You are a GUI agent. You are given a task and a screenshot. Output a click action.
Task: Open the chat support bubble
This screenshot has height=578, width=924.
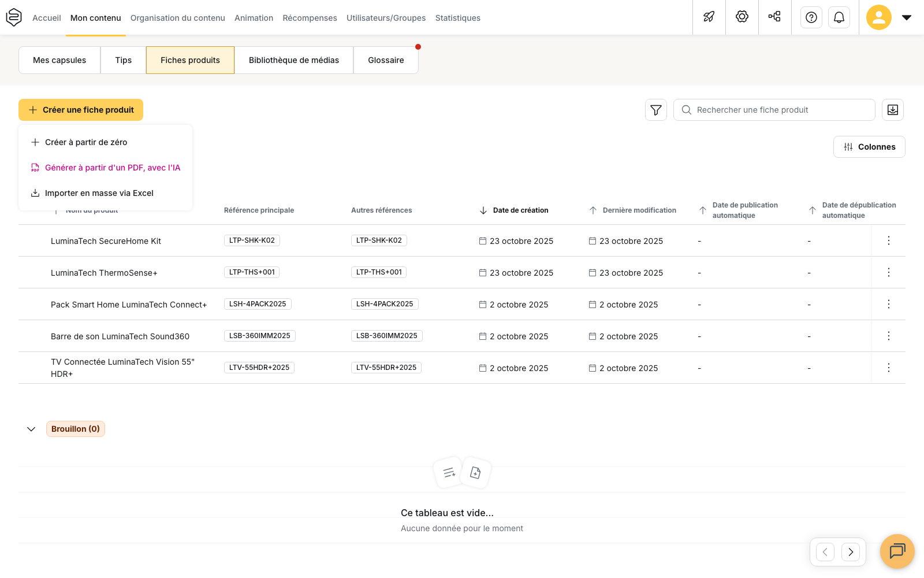pyautogui.click(x=897, y=551)
